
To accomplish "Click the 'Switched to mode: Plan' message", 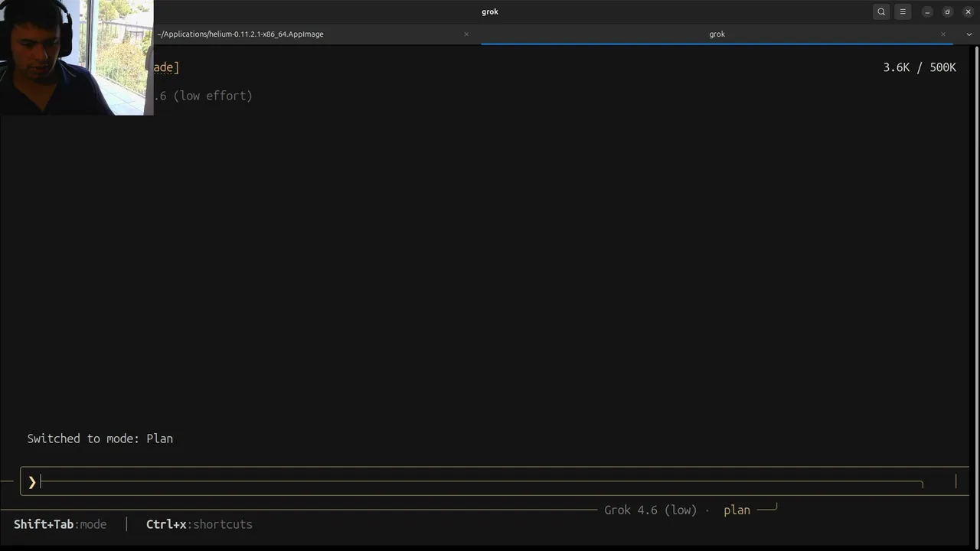I will pos(100,439).
